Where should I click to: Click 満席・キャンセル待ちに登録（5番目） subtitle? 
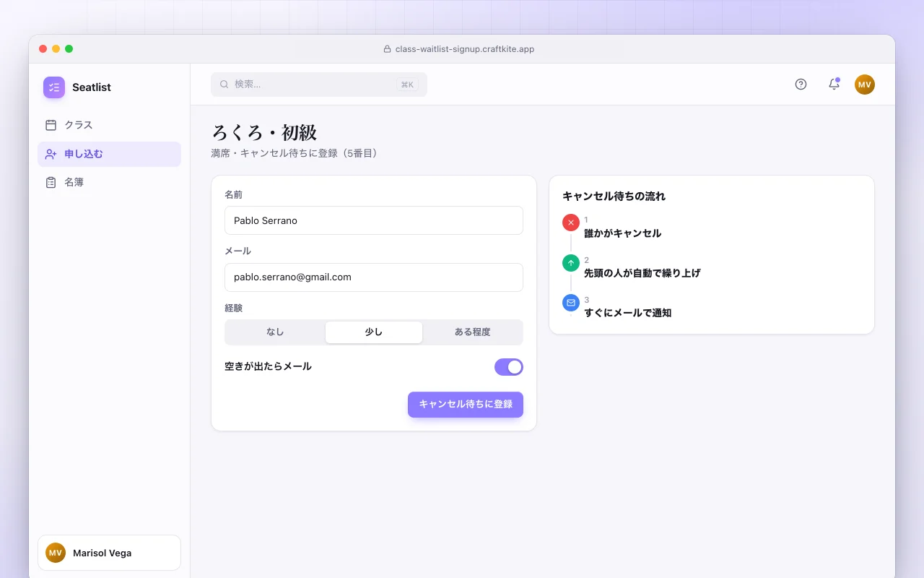297,153
